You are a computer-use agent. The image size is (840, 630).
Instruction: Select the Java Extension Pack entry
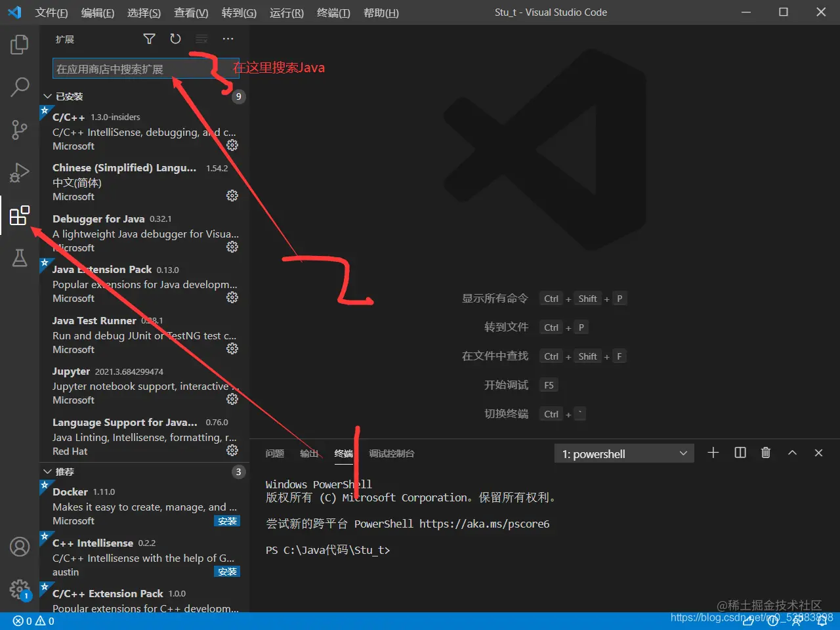click(144, 283)
